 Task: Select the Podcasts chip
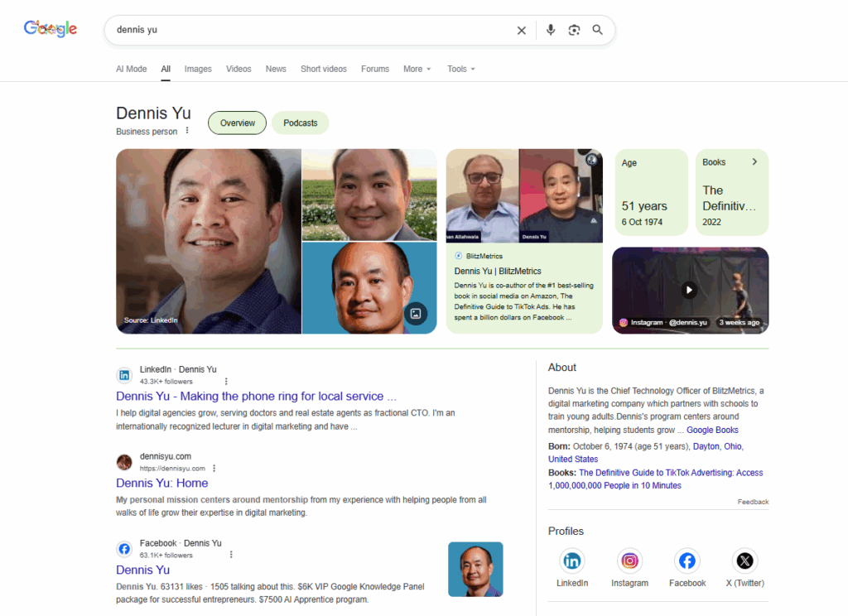click(x=300, y=123)
